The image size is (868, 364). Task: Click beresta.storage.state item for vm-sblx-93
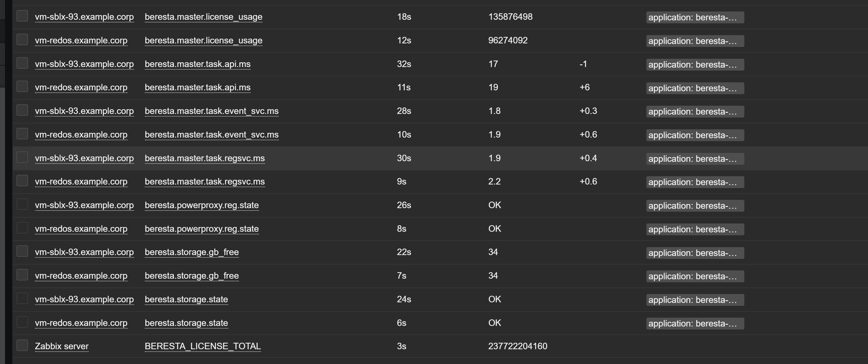[x=186, y=299]
